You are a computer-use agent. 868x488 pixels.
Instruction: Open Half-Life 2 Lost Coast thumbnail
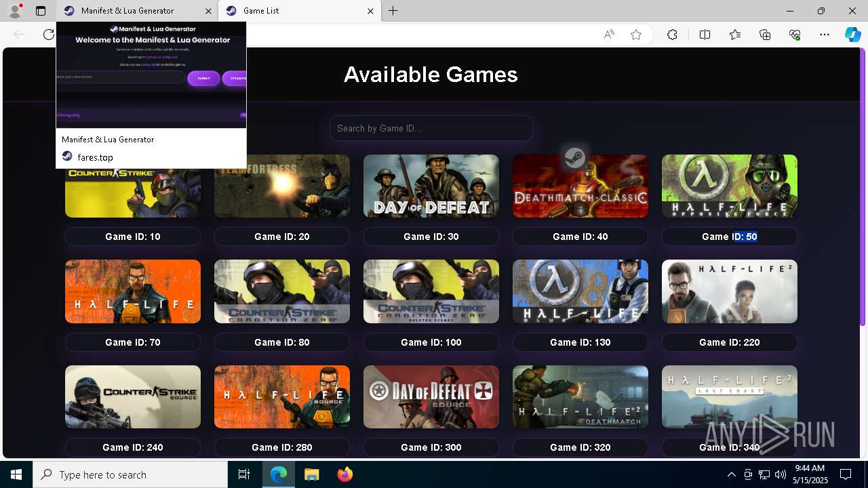click(x=730, y=397)
